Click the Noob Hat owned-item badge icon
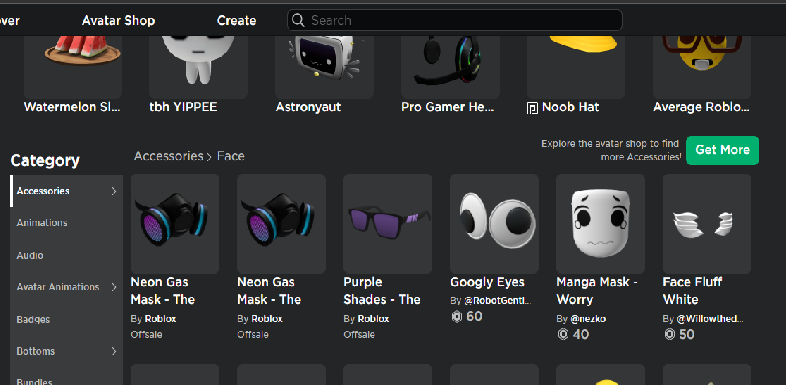 [532, 108]
